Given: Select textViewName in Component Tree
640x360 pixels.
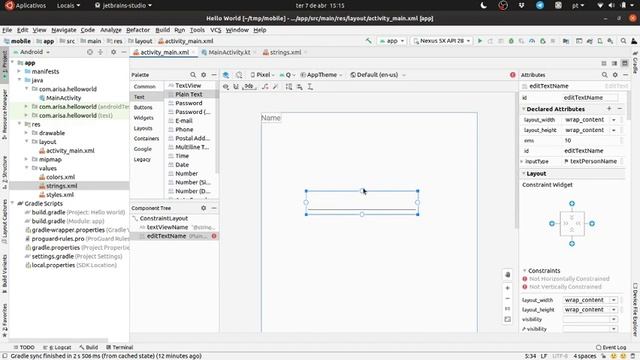Looking at the screenshot, I should coord(167,227).
